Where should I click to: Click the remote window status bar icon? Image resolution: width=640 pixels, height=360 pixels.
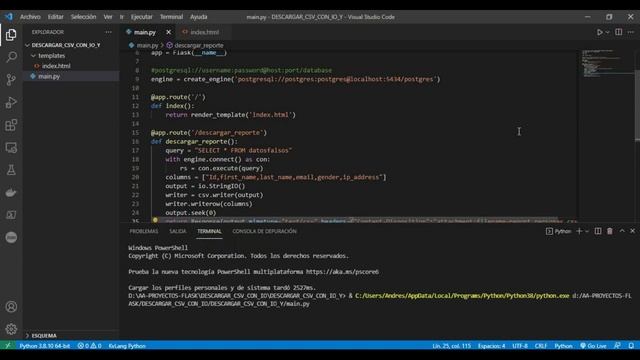(8, 346)
